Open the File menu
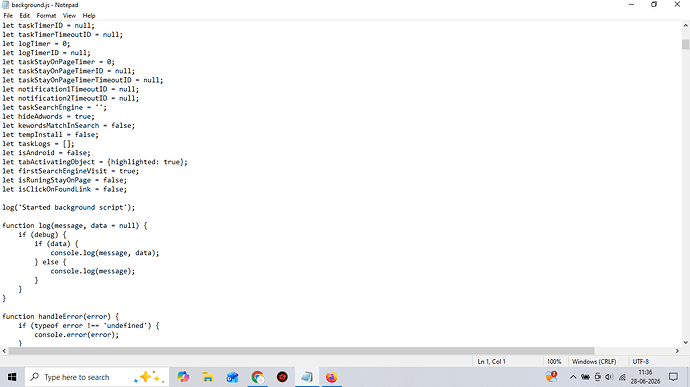The height and width of the screenshot is (387, 690). pyautogui.click(x=8, y=15)
